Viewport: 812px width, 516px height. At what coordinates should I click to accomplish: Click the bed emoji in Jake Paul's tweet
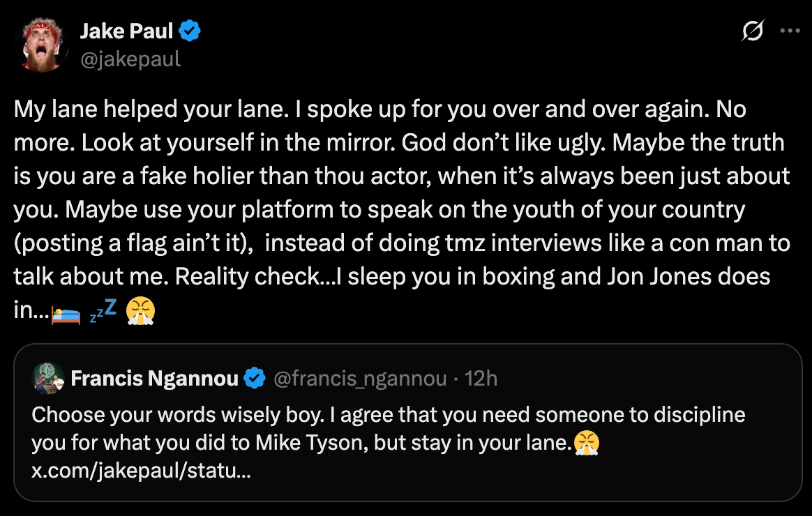(66, 313)
